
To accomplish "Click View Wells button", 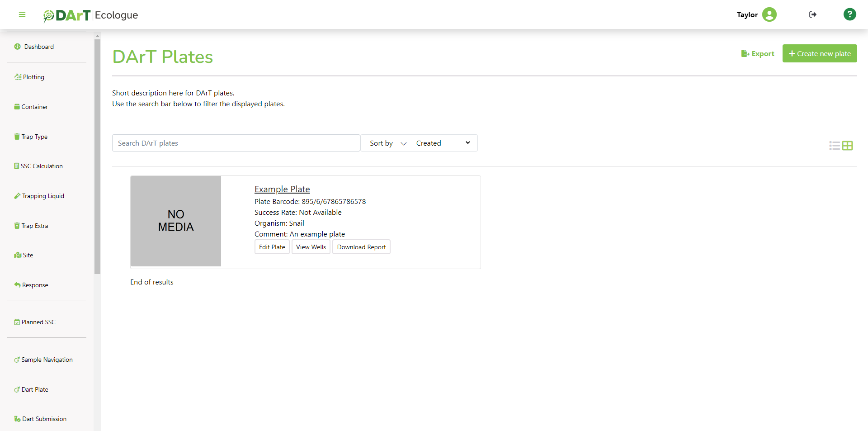I will point(311,247).
